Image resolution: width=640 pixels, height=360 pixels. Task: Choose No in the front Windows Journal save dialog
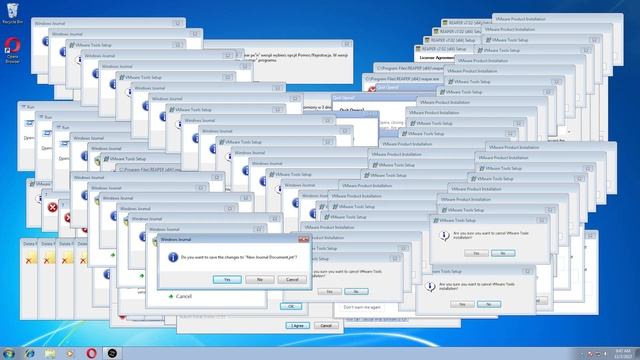point(260,280)
